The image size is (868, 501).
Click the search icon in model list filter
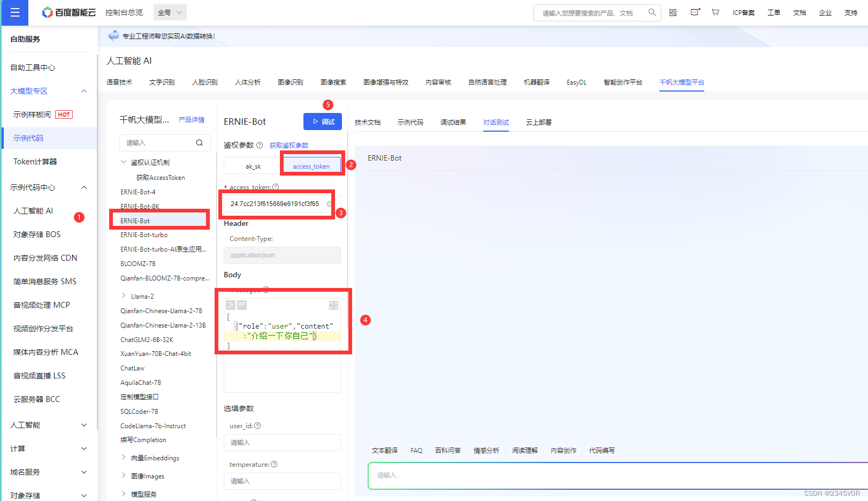click(x=199, y=143)
